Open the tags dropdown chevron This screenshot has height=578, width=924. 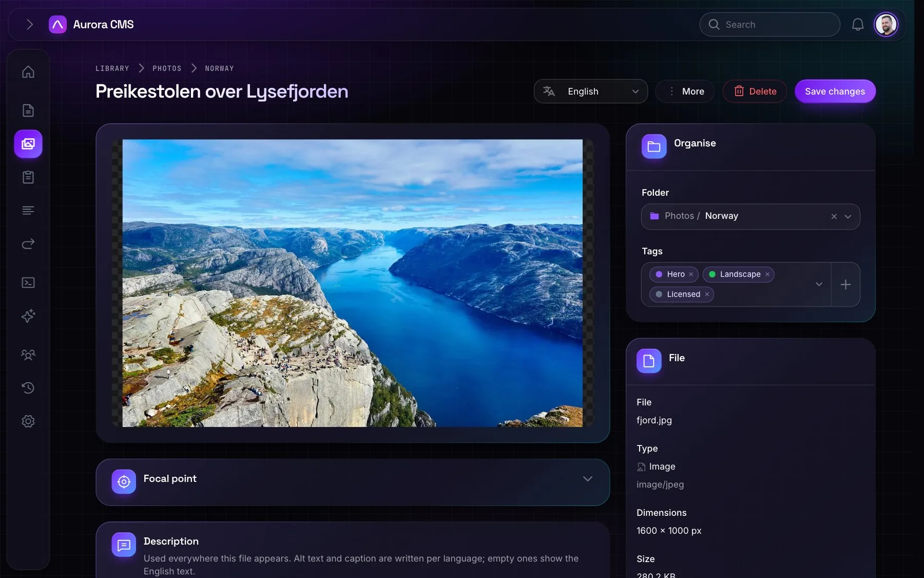[819, 284]
